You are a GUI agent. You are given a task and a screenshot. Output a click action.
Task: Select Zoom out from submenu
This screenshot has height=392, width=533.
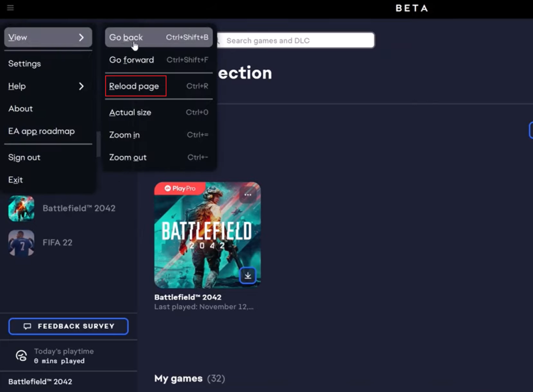pyautogui.click(x=159, y=158)
